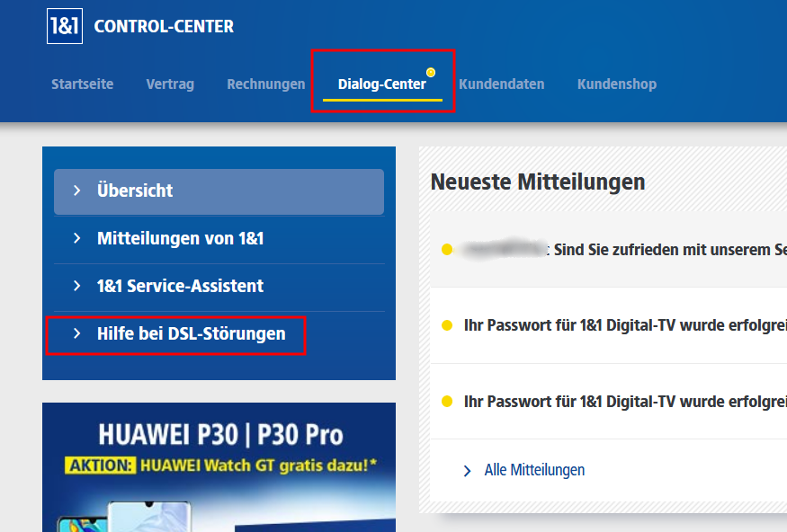
Task: Open the second-listed Digital-TV Passwort message
Action: (x=608, y=326)
